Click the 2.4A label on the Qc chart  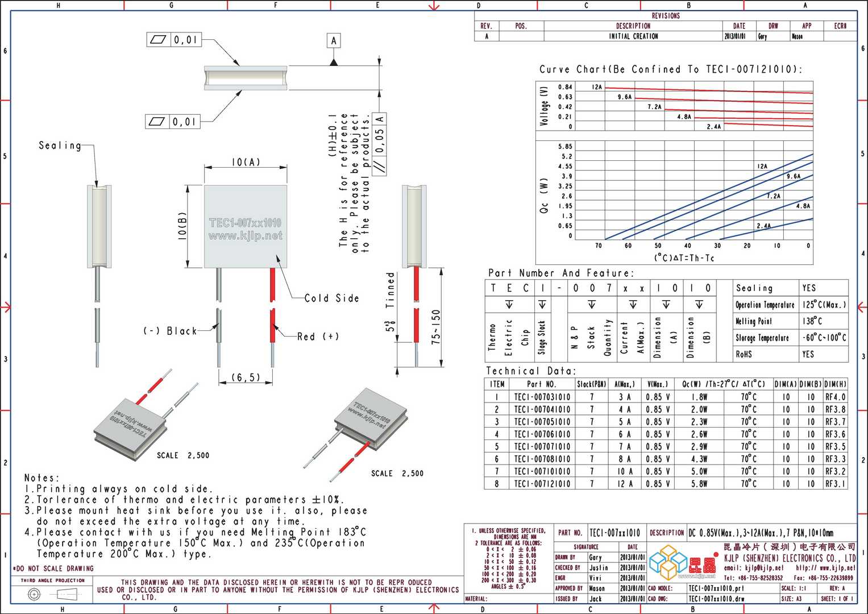[x=763, y=226]
